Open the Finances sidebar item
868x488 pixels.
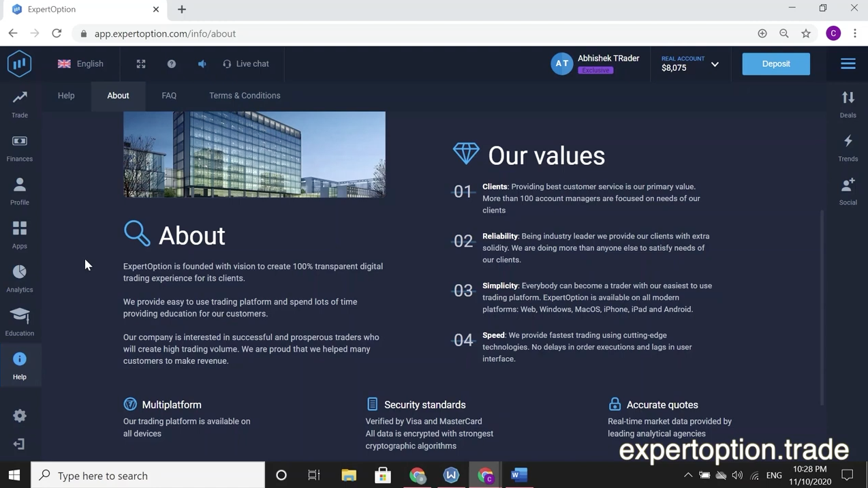tap(20, 147)
